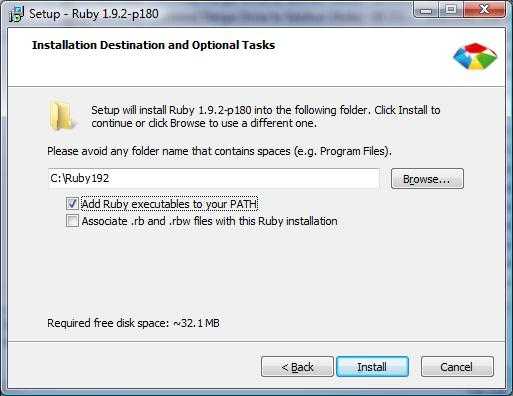Maximize the Ruby Setup window
The height and width of the screenshot is (396, 513).
tap(451, 10)
